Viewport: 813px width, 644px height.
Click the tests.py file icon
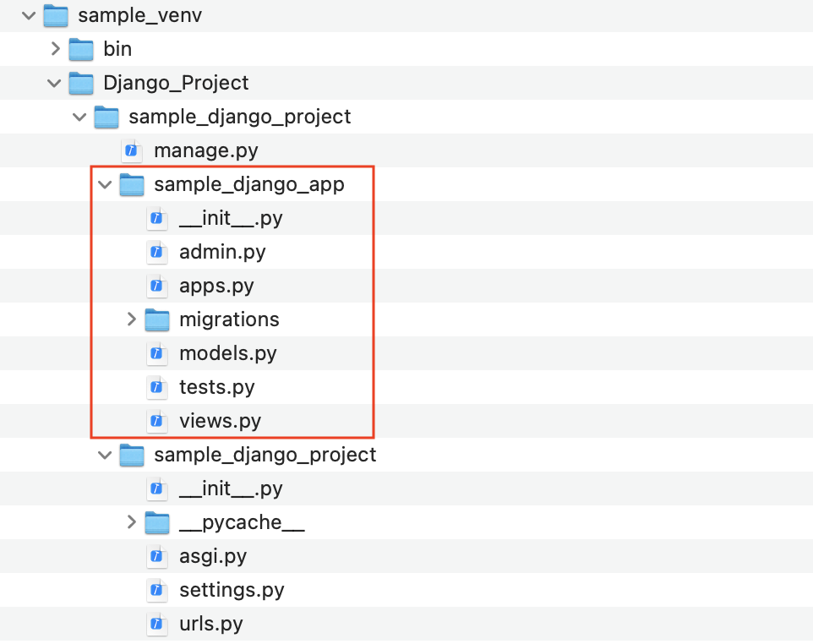pyautogui.click(x=157, y=387)
